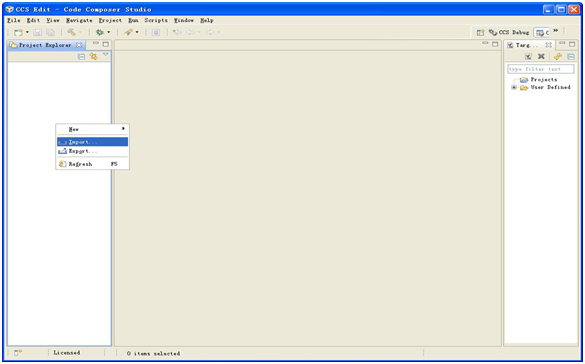The width and height of the screenshot is (585, 364).
Task: Click the Open Perspective icon
Action: (x=481, y=32)
